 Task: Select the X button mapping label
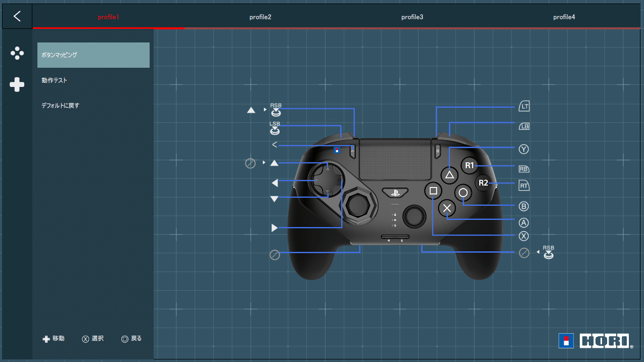[524, 236]
